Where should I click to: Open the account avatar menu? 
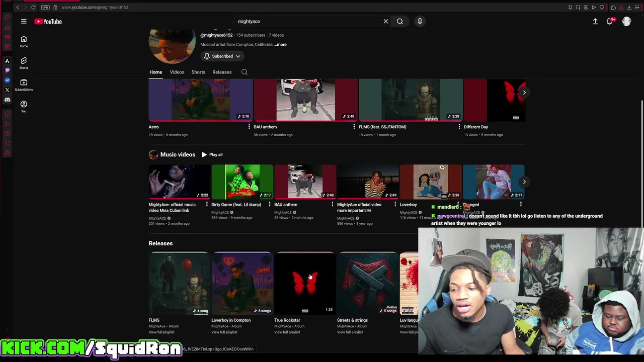(x=626, y=22)
